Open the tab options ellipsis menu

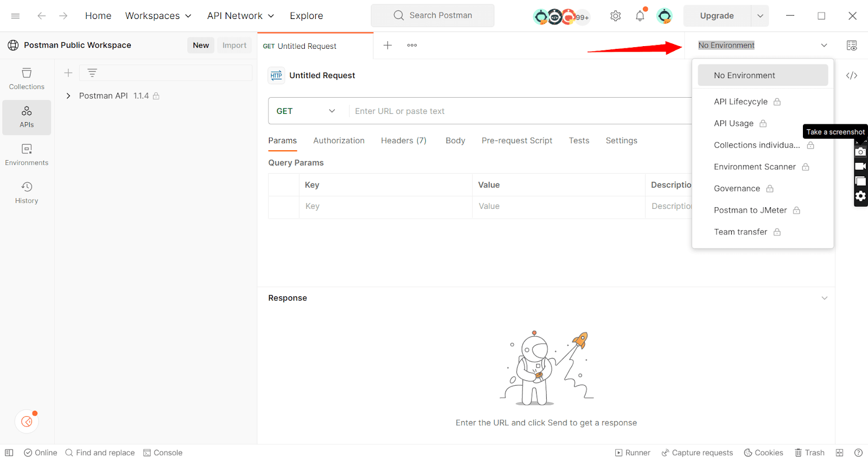coord(412,46)
